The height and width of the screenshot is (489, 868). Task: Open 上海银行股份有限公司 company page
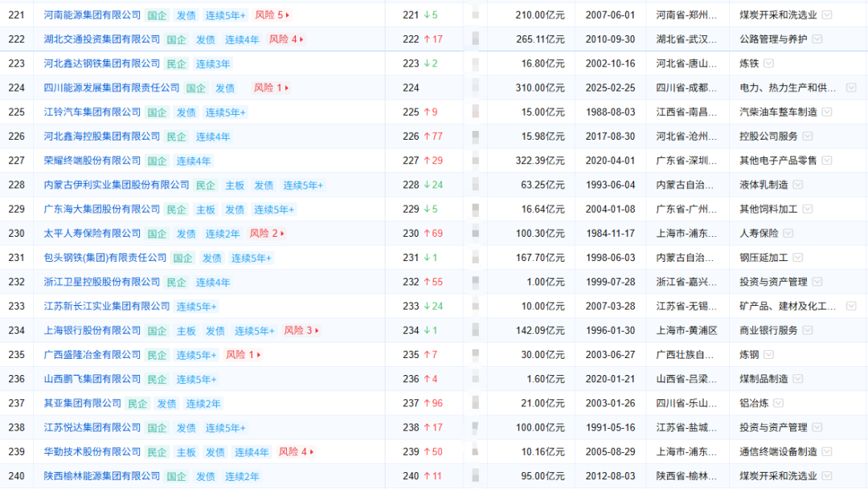92,330
